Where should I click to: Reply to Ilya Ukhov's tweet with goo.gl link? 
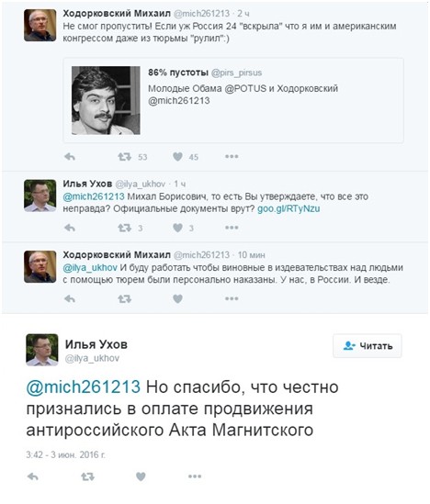tap(70, 228)
